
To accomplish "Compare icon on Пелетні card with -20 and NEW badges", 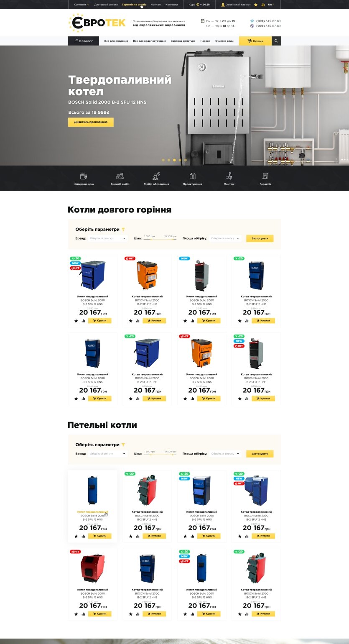I will pyautogui.click(x=193, y=536).
